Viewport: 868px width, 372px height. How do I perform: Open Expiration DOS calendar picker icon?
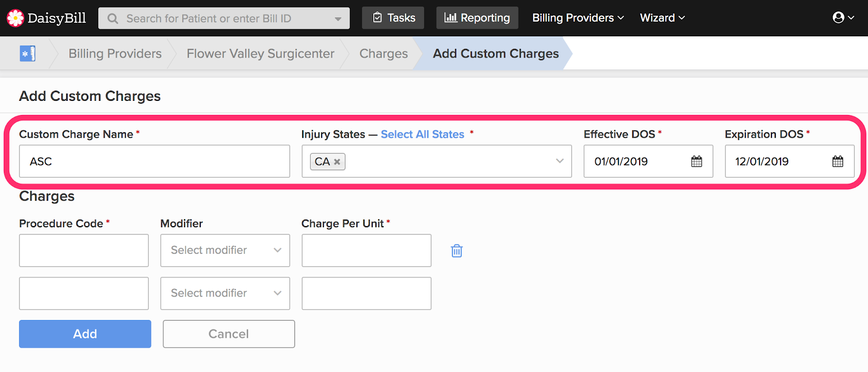pyautogui.click(x=838, y=161)
